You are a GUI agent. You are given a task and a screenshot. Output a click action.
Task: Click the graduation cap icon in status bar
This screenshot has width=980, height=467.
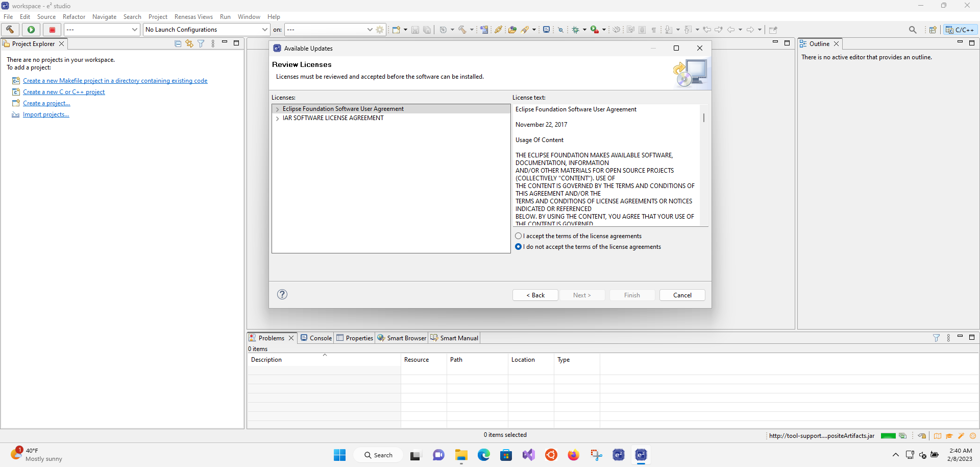[949, 436]
